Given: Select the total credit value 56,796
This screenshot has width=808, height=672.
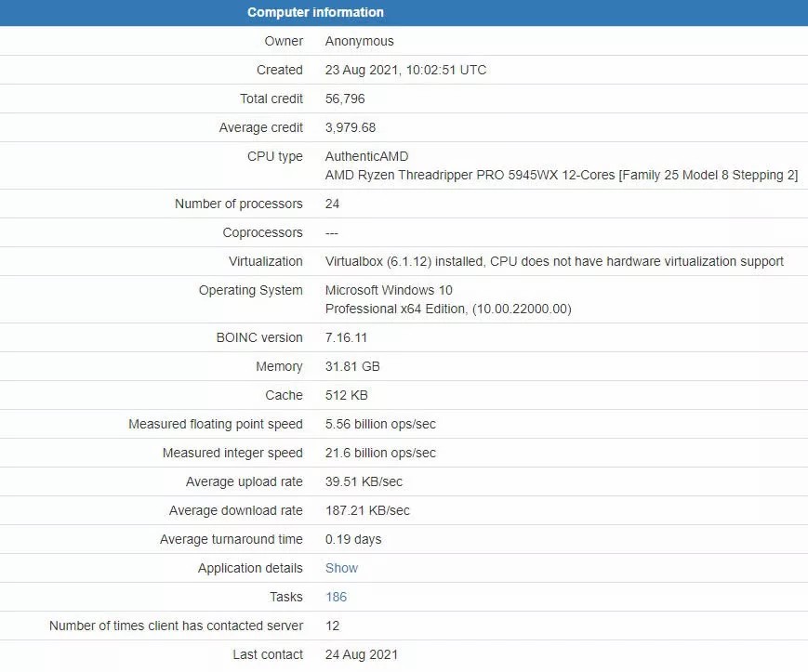Looking at the screenshot, I should click(345, 99).
